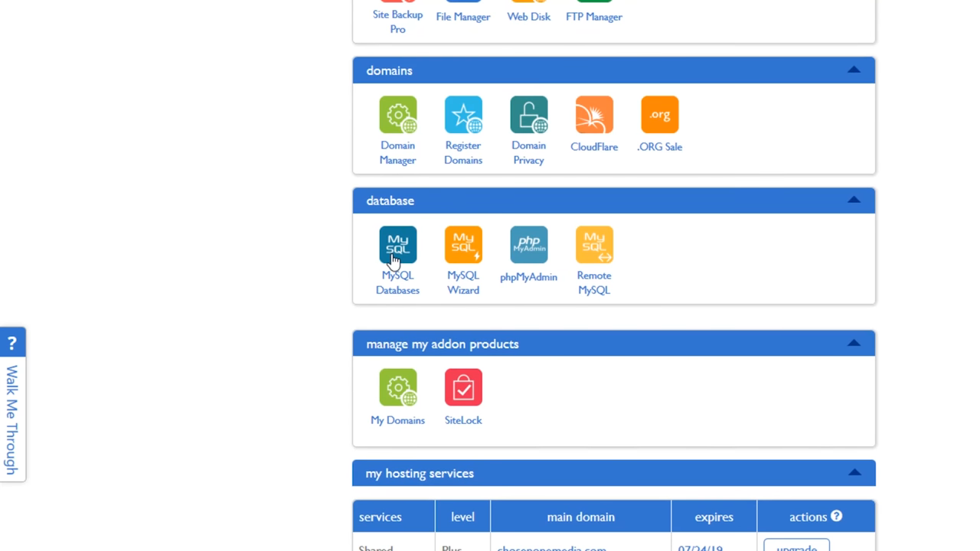Open the MySQL Databases icon
The image size is (980, 551).
[x=398, y=245]
